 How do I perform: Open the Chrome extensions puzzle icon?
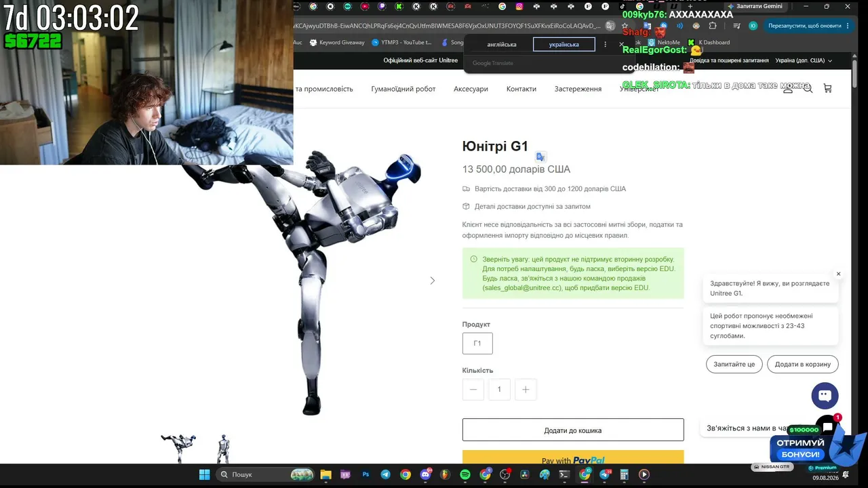(x=712, y=26)
